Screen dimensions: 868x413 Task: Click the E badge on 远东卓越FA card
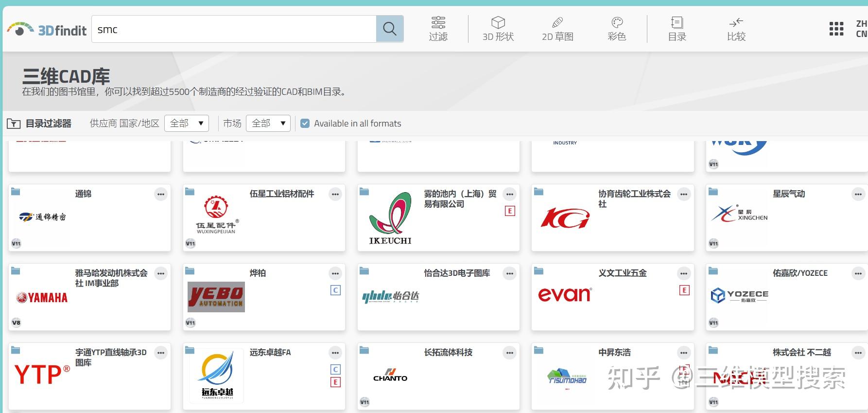click(x=335, y=382)
